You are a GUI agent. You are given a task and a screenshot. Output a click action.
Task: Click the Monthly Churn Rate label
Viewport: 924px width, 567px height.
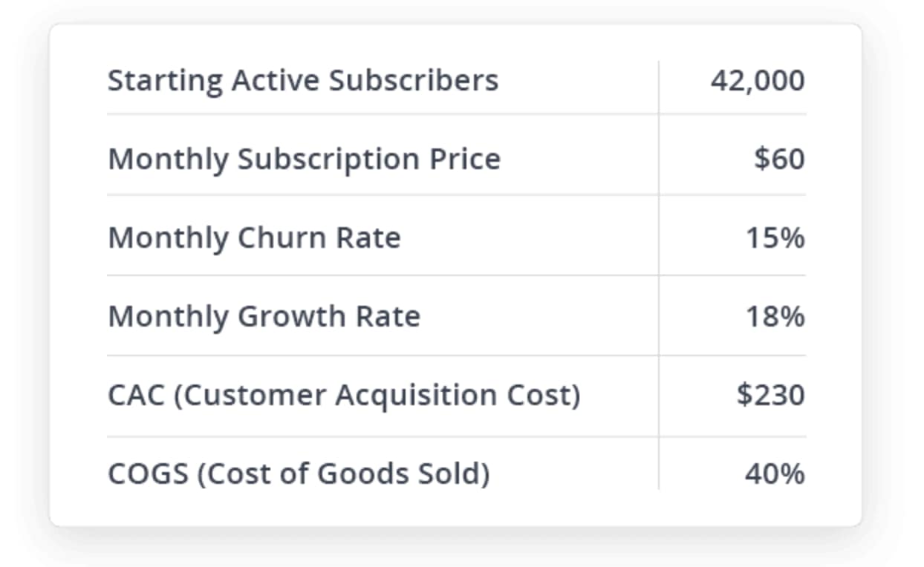pyautogui.click(x=254, y=238)
